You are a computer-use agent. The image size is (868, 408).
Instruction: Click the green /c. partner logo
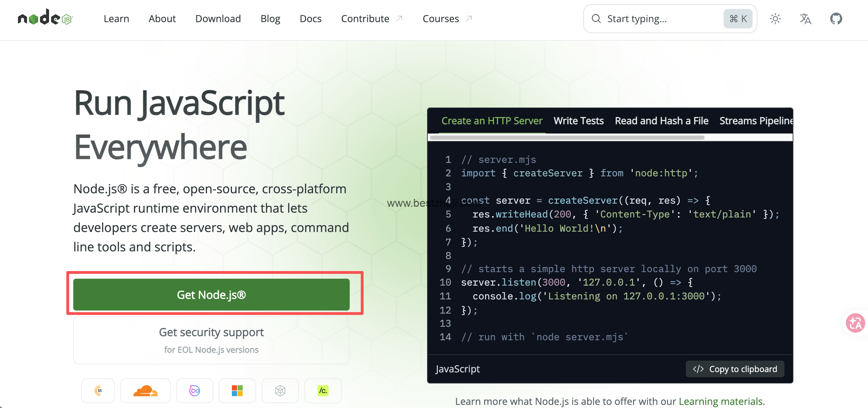pos(323,391)
